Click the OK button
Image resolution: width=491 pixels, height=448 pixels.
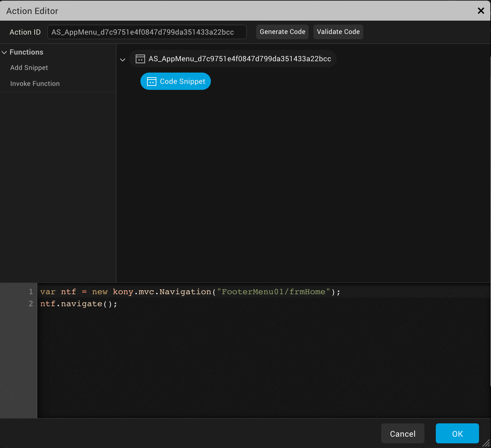[457, 433]
